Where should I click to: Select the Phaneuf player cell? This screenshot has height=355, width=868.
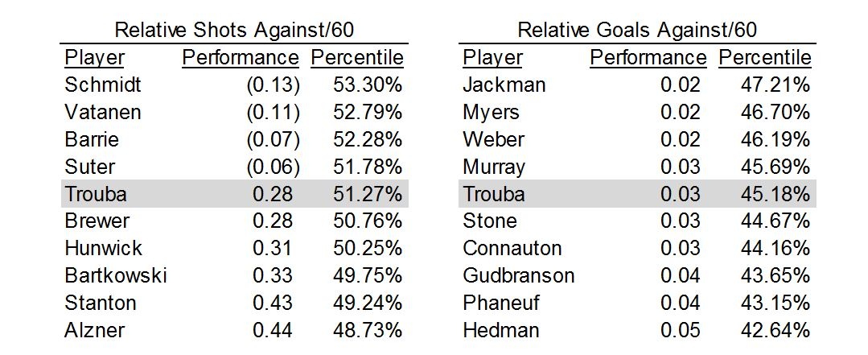[501, 303]
